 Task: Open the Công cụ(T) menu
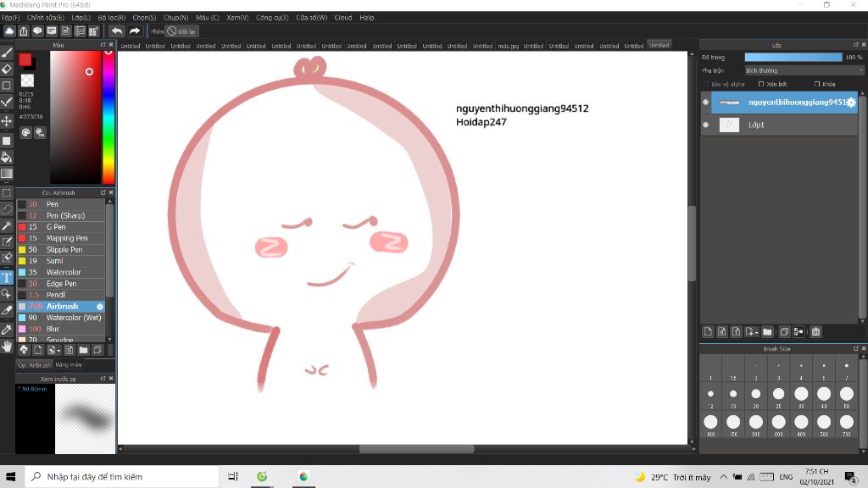[x=272, y=18]
